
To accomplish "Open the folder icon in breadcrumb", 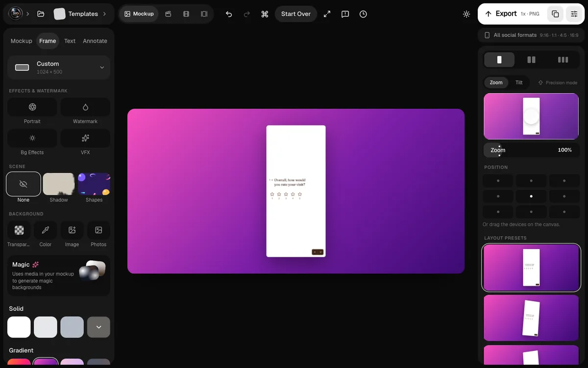I will click(x=41, y=14).
